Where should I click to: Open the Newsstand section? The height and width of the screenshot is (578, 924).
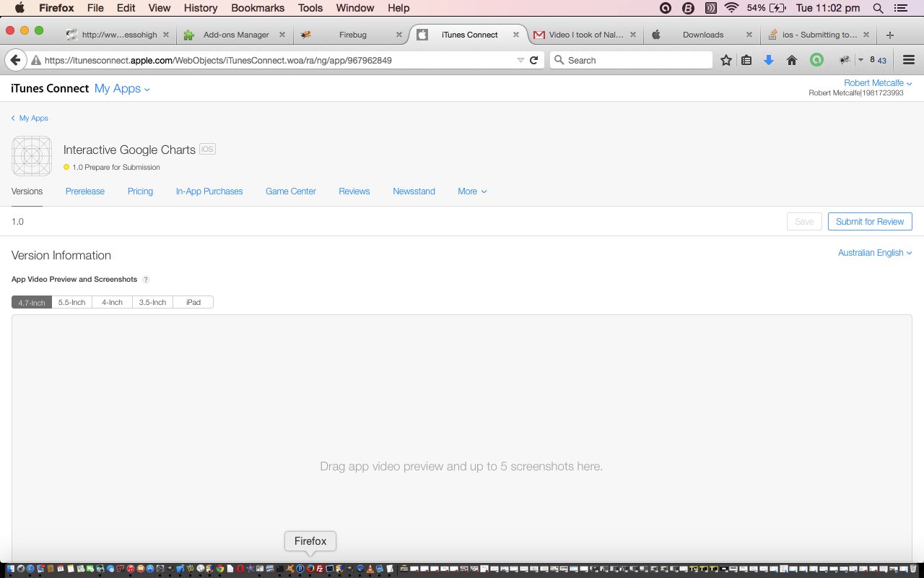coord(414,191)
